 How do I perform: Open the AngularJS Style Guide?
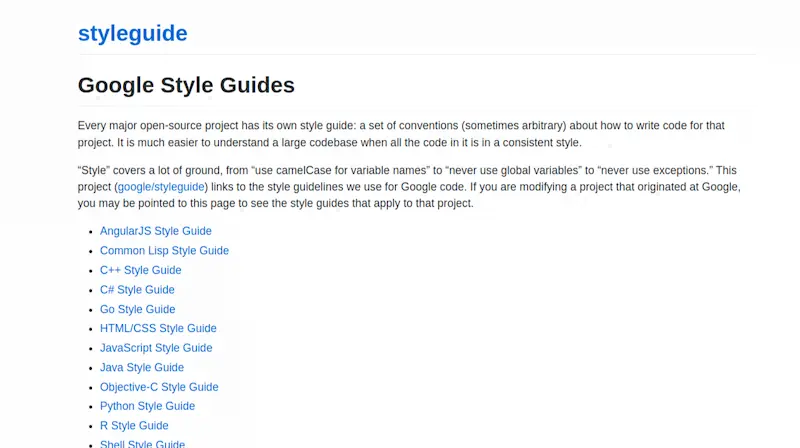(x=156, y=231)
